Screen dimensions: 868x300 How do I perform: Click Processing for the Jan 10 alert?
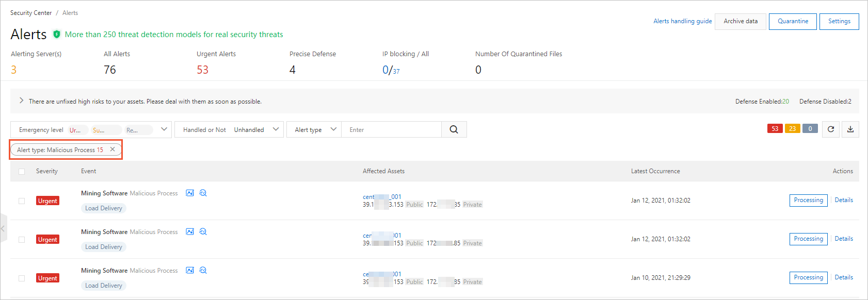click(x=809, y=277)
